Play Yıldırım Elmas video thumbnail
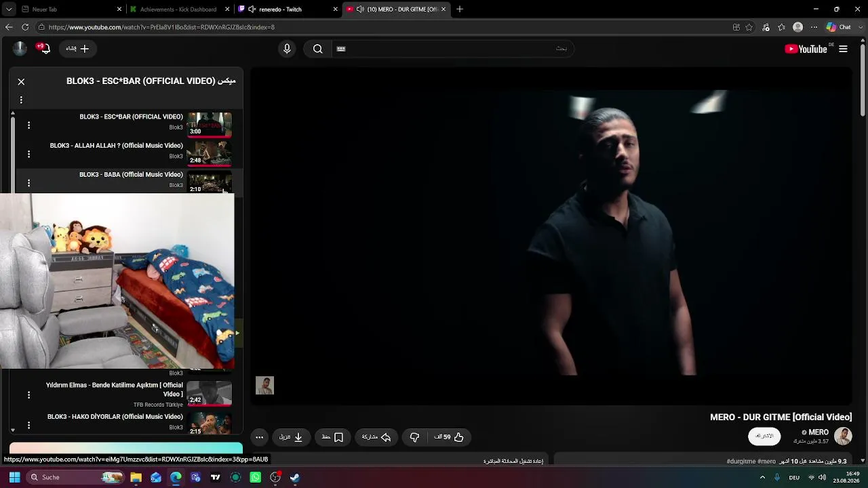The height and width of the screenshot is (488, 868). pos(210,393)
